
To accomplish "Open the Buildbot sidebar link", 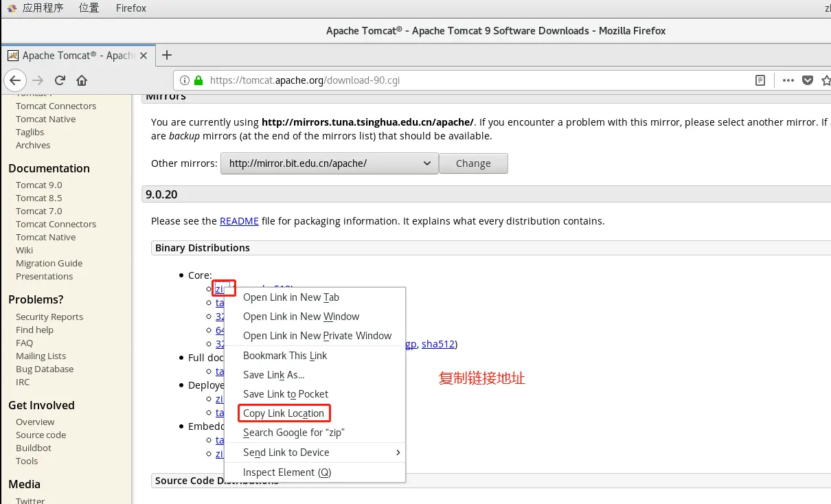I will click(x=34, y=448).
